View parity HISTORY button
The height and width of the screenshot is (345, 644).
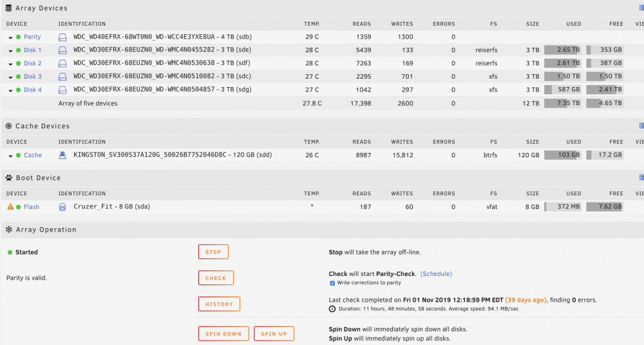coord(219,304)
